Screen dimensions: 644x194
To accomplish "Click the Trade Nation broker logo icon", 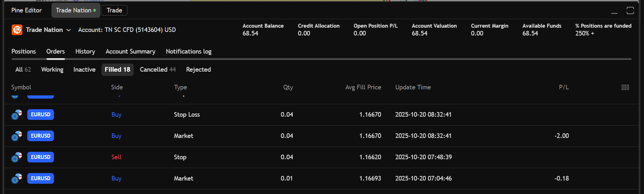I will (x=17, y=30).
